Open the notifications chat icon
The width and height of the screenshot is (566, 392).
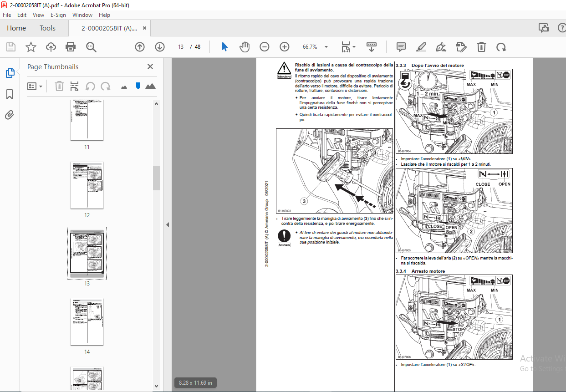[x=543, y=28]
